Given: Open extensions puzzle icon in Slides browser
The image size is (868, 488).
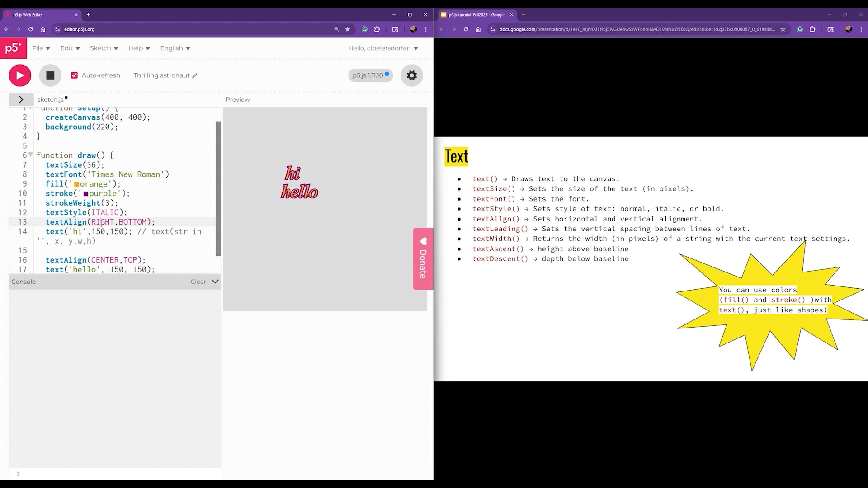Looking at the screenshot, I should tap(812, 29).
